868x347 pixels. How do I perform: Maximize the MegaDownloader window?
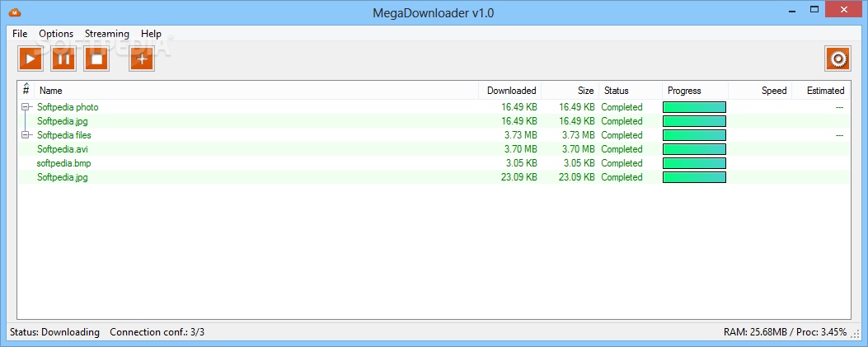click(814, 9)
